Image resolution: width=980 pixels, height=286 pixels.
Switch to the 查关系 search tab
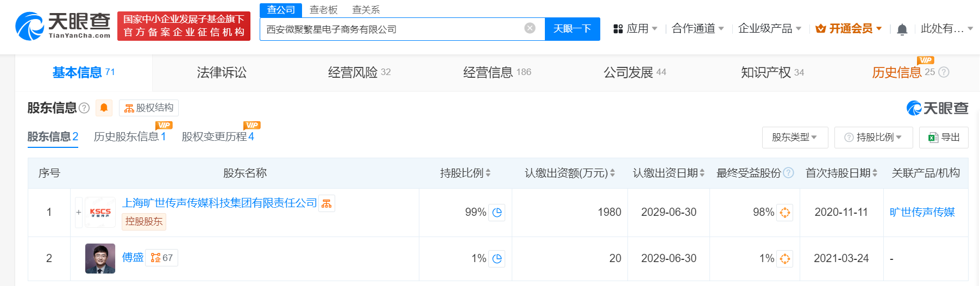click(366, 10)
